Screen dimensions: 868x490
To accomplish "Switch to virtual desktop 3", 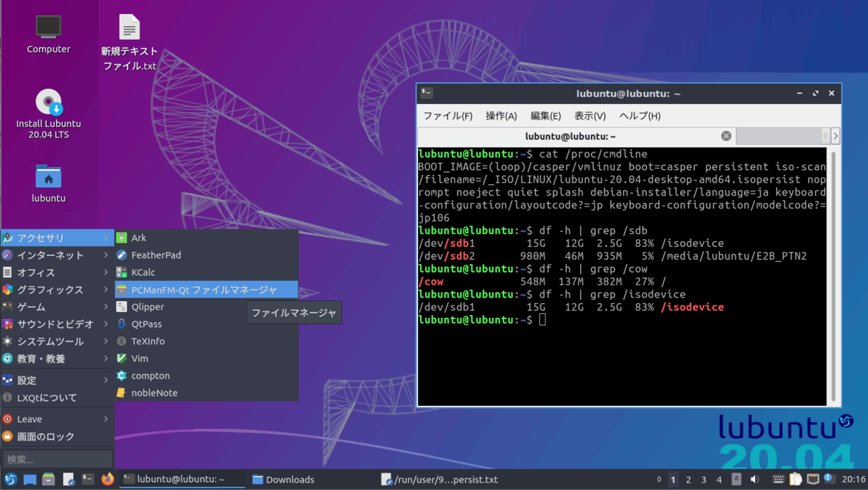I will point(704,479).
